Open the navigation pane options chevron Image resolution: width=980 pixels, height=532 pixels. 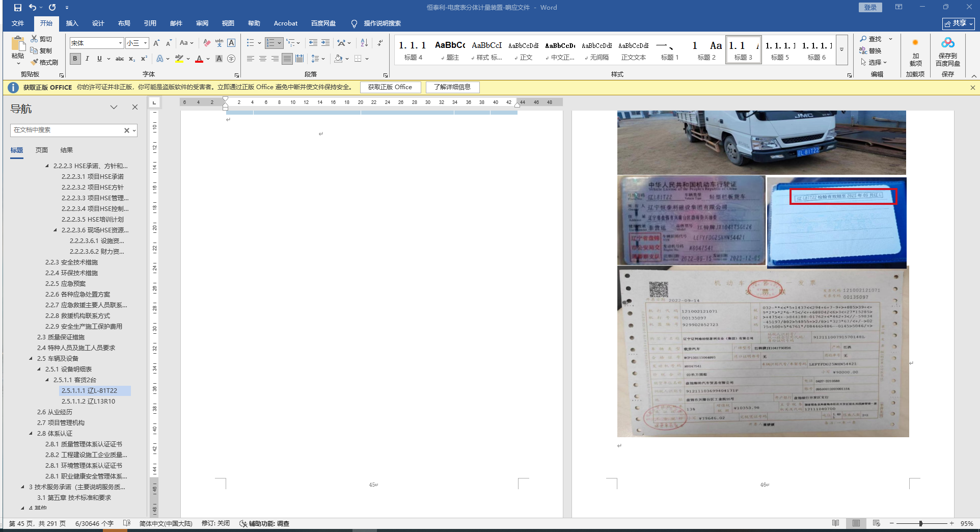114,108
